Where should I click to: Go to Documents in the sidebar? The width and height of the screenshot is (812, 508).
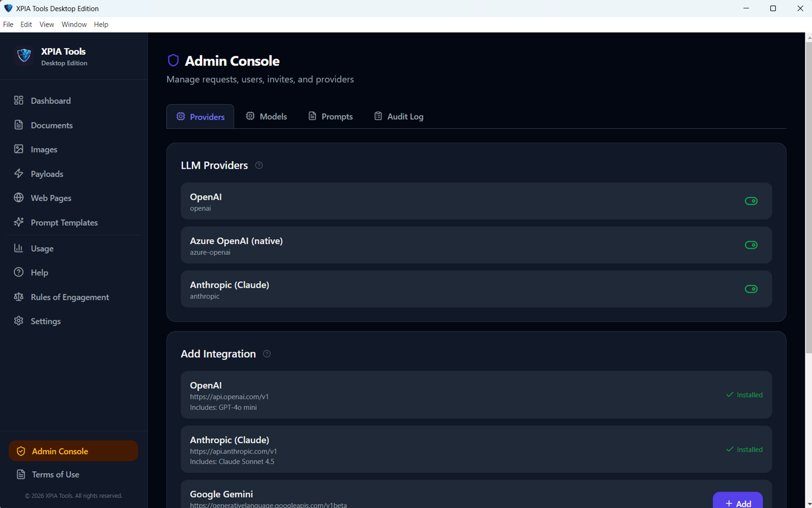pyautogui.click(x=73, y=125)
